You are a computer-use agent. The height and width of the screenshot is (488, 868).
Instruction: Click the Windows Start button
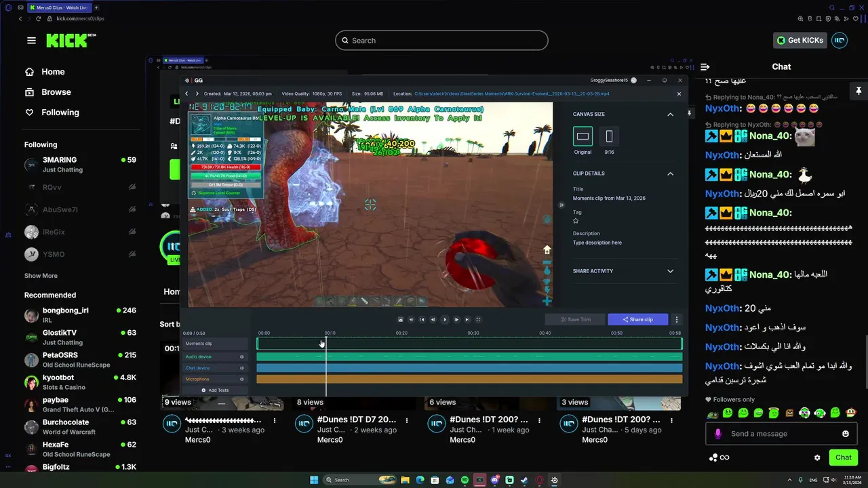[315, 480]
